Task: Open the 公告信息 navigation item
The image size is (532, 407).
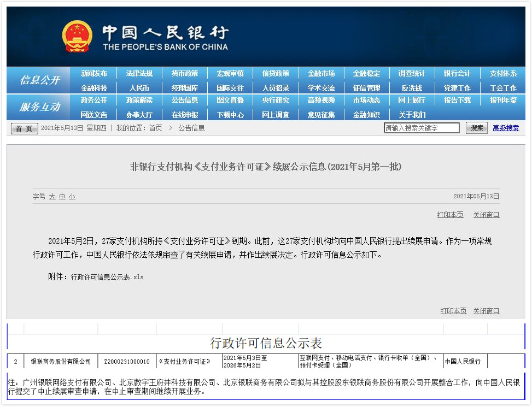Action: pyautogui.click(x=185, y=101)
